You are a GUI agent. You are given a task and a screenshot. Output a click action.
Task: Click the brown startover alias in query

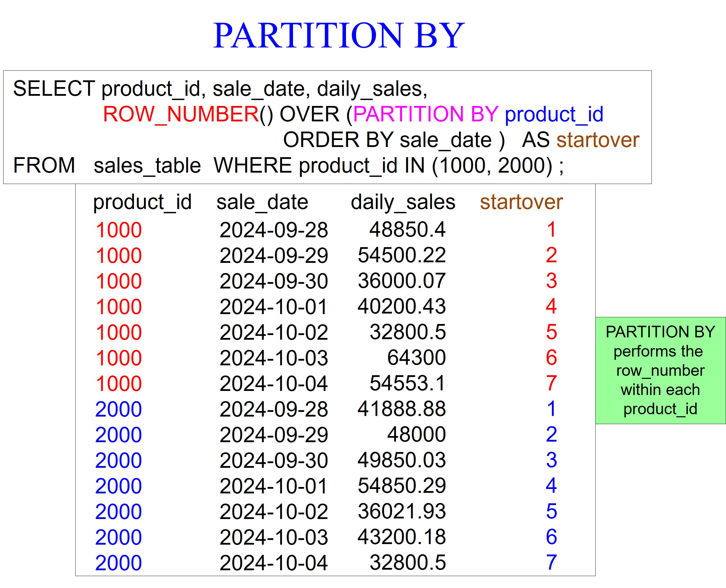[x=598, y=140]
